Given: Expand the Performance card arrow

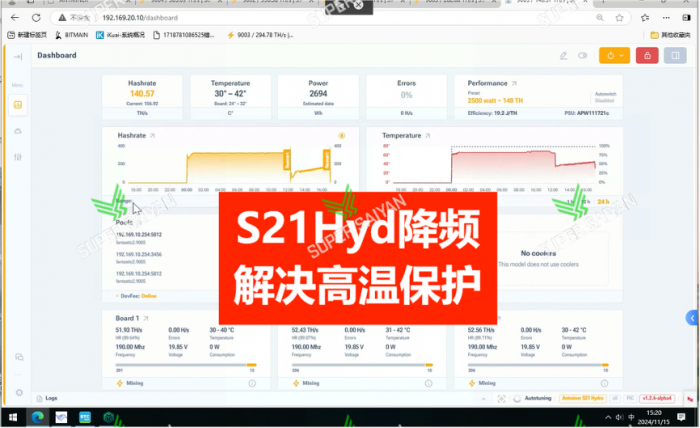Looking at the screenshot, I should coord(514,83).
